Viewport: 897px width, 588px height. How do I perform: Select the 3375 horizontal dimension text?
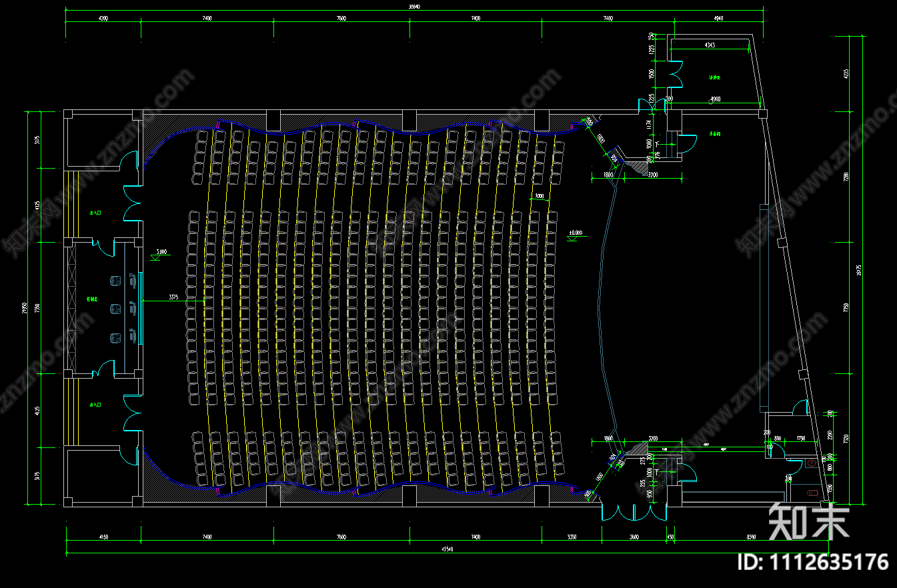173,297
